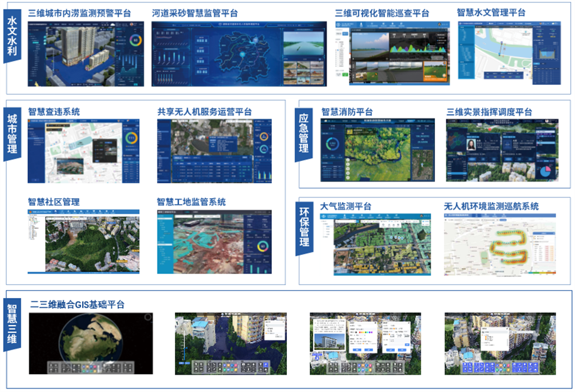The image size is (575, 392).
Task: Open the 大气监测平台 title link
Action: tap(346, 206)
